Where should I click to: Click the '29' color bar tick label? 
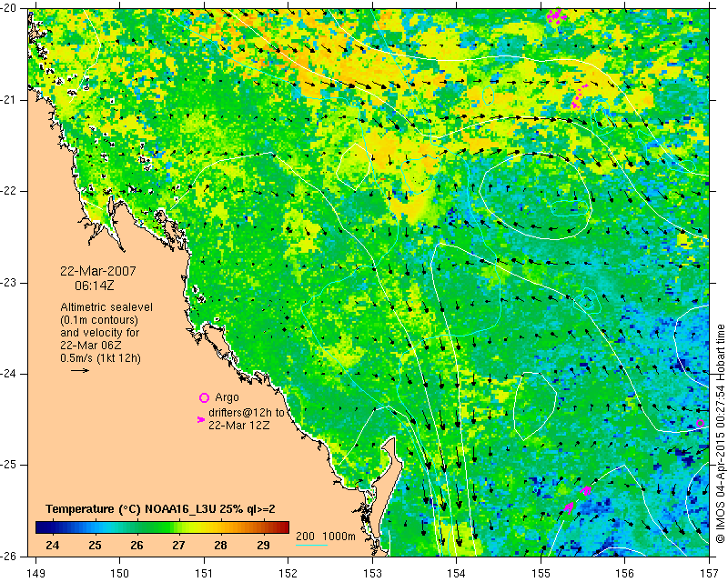pos(263,545)
